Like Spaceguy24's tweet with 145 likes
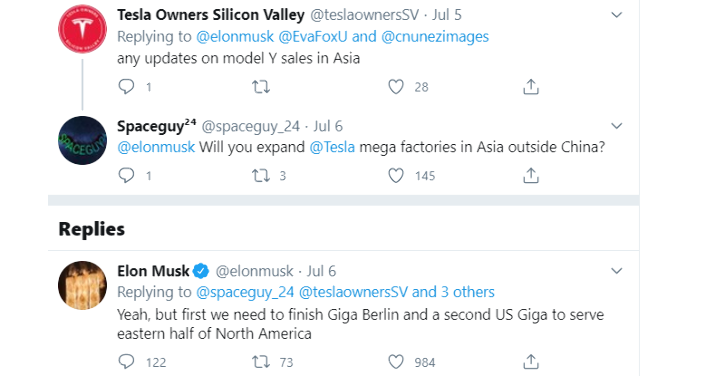The width and height of the screenshot is (725, 376). (x=396, y=175)
